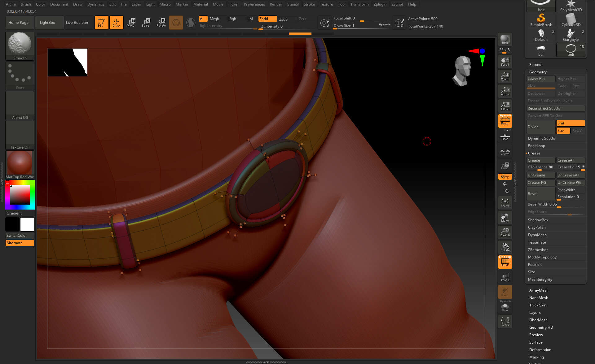The image size is (595, 364).
Task: Activate the Edit mode button
Action: [x=101, y=23]
